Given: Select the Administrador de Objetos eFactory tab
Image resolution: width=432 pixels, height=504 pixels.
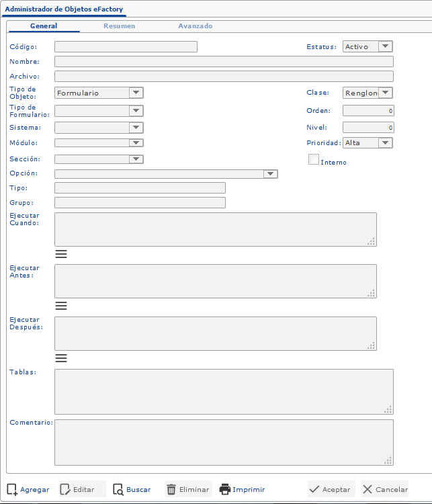Looking at the screenshot, I should [64, 9].
